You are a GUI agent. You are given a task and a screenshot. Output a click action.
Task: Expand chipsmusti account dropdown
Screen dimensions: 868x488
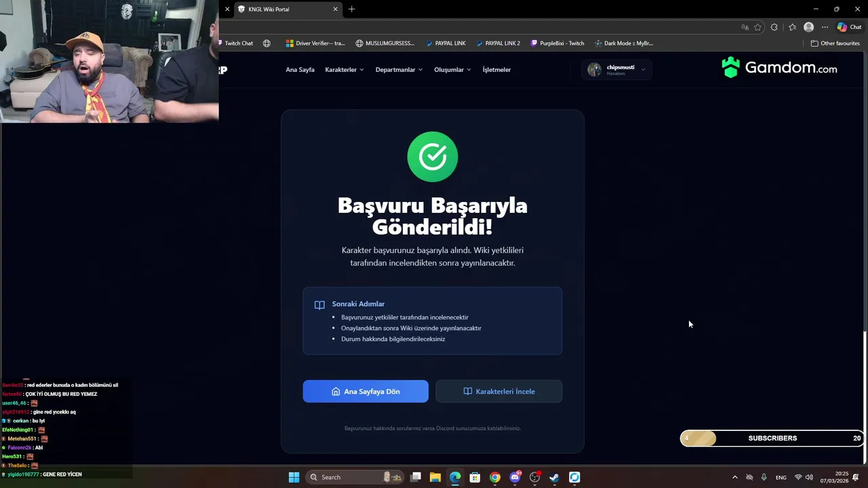tap(616, 70)
